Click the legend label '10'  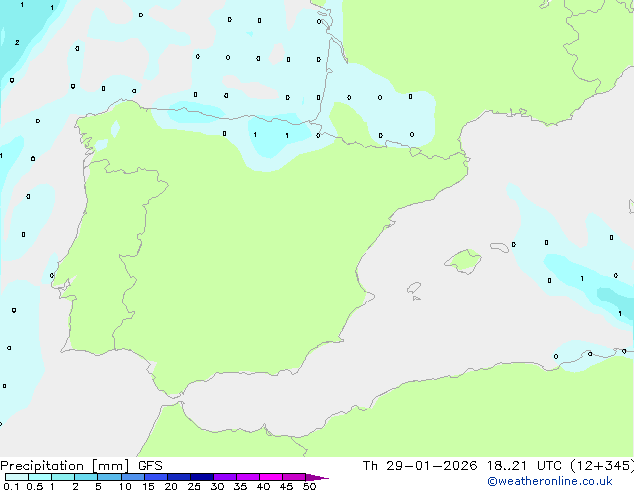tap(125, 486)
